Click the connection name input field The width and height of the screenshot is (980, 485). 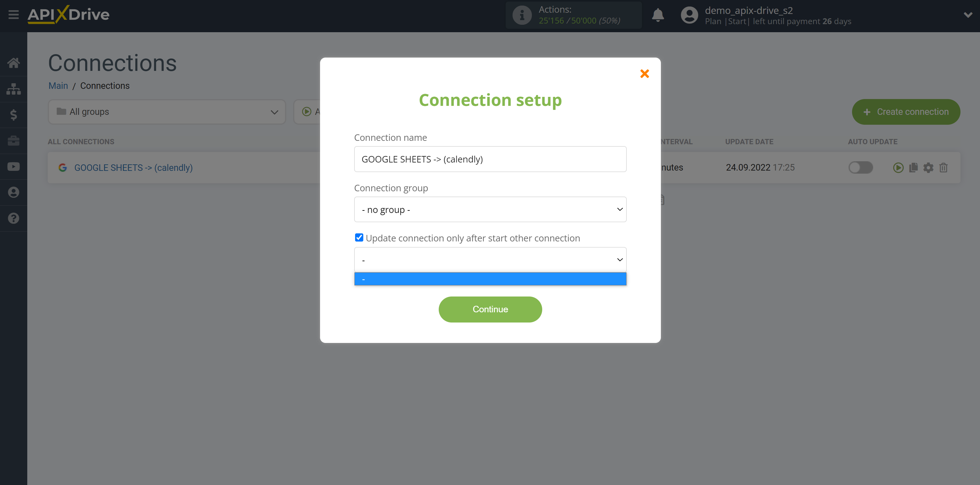pos(491,158)
